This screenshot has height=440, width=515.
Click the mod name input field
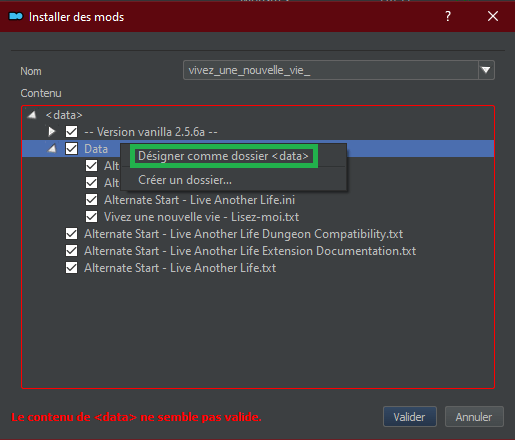tap(331, 70)
